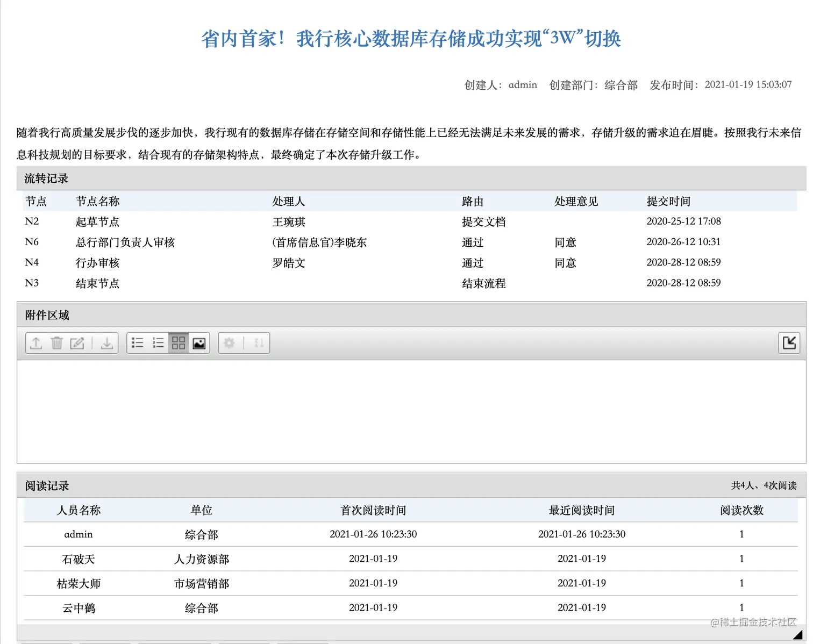Click the 提交文档 route cell
The image size is (813, 644).
tap(484, 222)
